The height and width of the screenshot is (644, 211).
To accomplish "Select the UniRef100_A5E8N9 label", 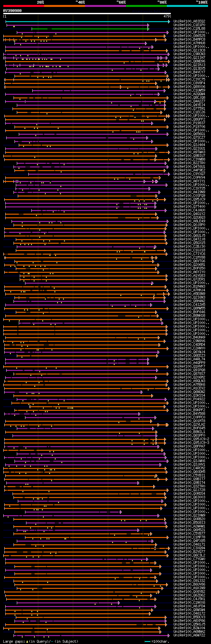I will click(x=189, y=294).
